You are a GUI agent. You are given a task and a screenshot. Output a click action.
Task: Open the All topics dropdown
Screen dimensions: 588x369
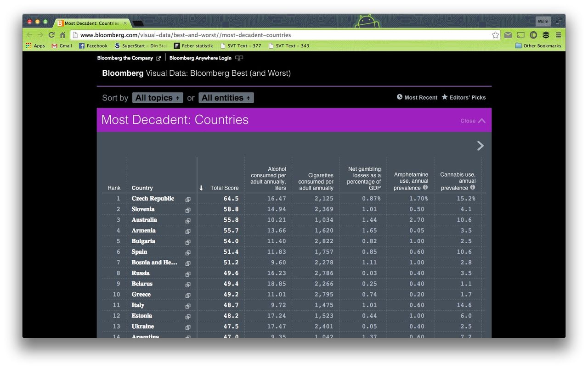coord(158,98)
